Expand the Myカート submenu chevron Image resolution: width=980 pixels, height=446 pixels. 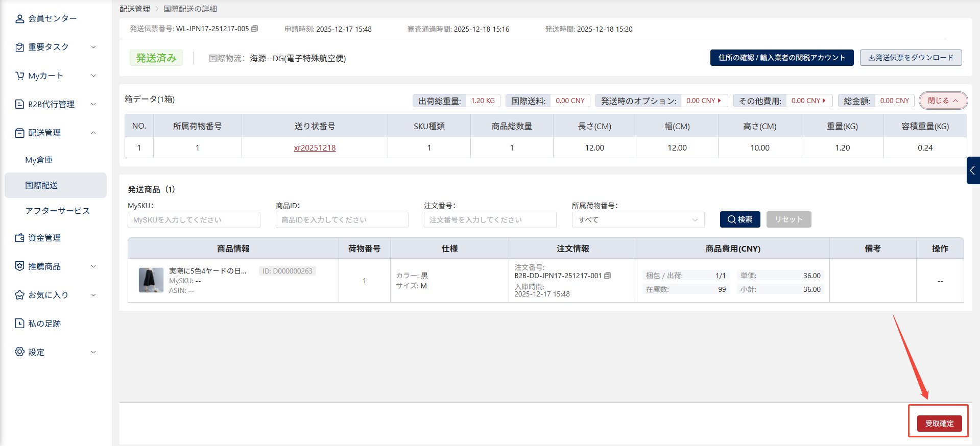point(93,76)
